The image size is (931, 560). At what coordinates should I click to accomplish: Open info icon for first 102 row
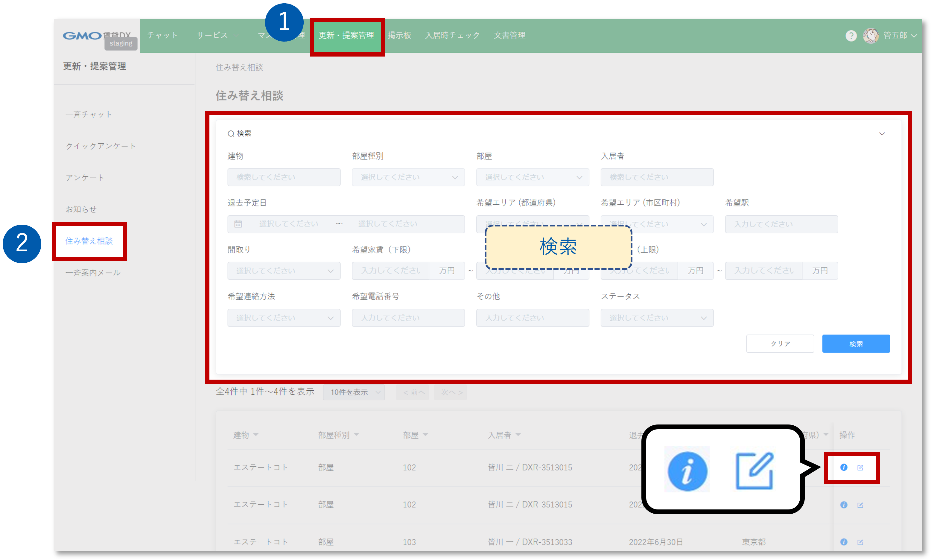click(x=844, y=467)
